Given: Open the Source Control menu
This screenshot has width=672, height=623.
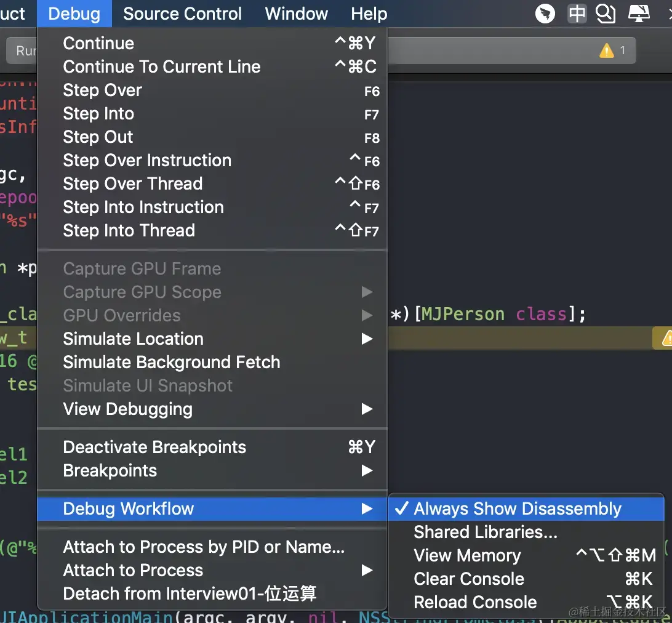Looking at the screenshot, I should [x=182, y=14].
